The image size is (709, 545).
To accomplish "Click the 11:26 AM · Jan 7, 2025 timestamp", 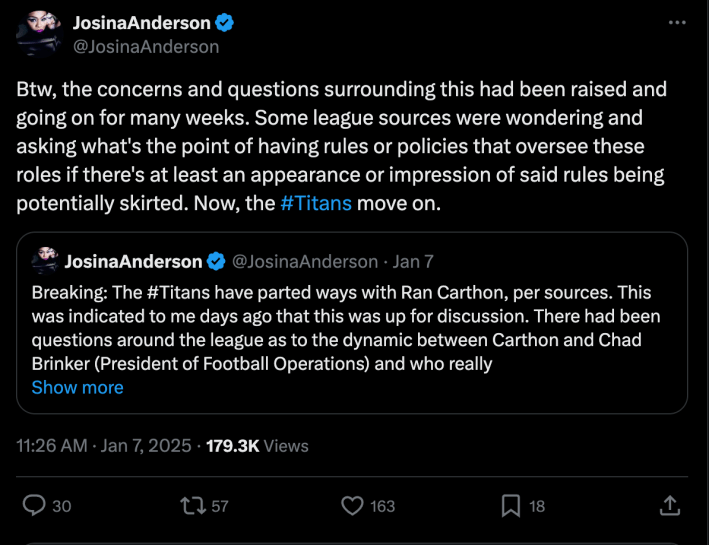I will (103, 446).
